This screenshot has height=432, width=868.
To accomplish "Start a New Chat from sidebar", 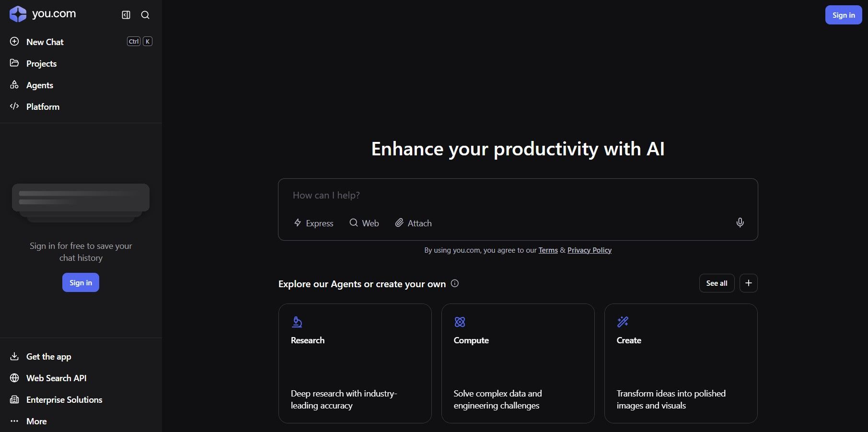I will 45,42.
